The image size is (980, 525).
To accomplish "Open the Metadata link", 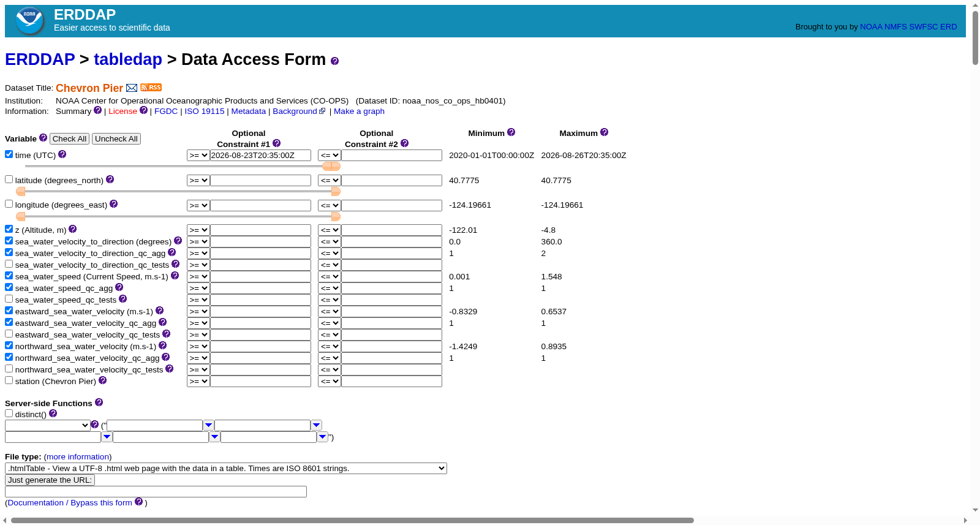I will coord(249,111).
